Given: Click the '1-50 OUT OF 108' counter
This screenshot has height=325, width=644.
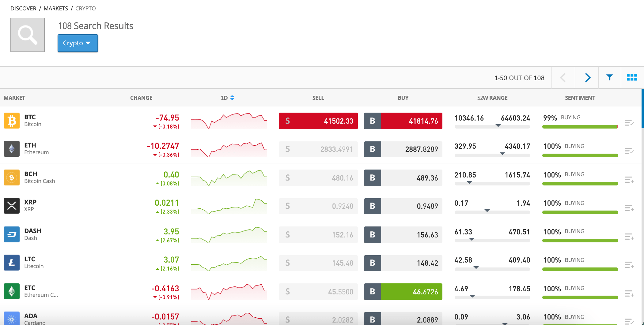Looking at the screenshot, I should click(519, 78).
